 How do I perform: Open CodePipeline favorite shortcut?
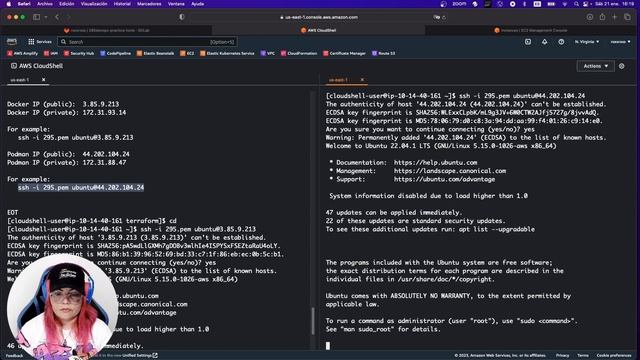[x=116, y=53]
